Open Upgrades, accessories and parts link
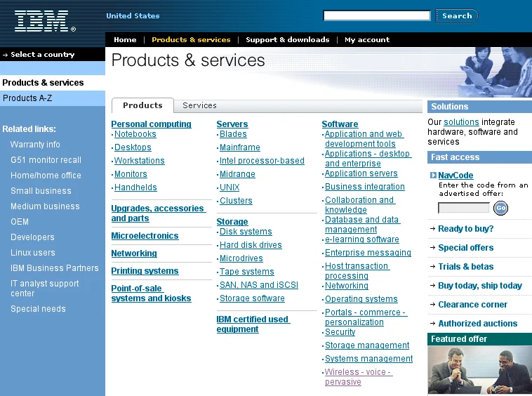Image resolution: width=532 pixels, height=396 pixels. click(159, 213)
